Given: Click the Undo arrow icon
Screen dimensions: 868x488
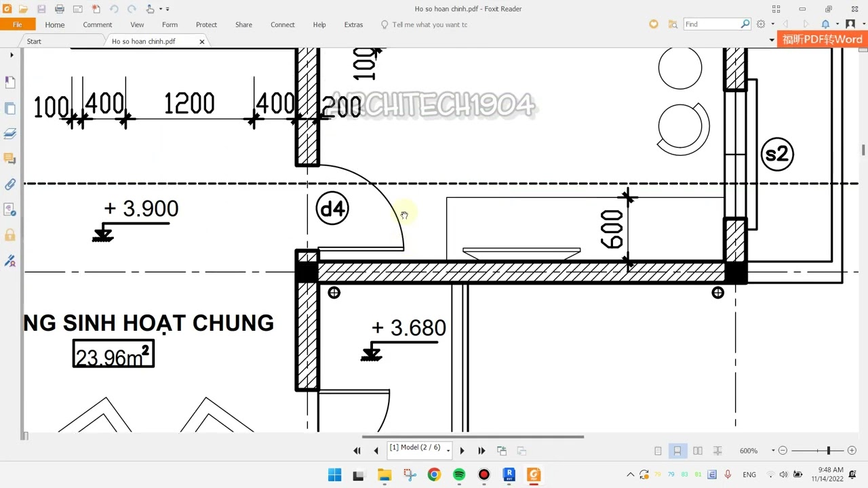Looking at the screenshot, I should point(114,9).
